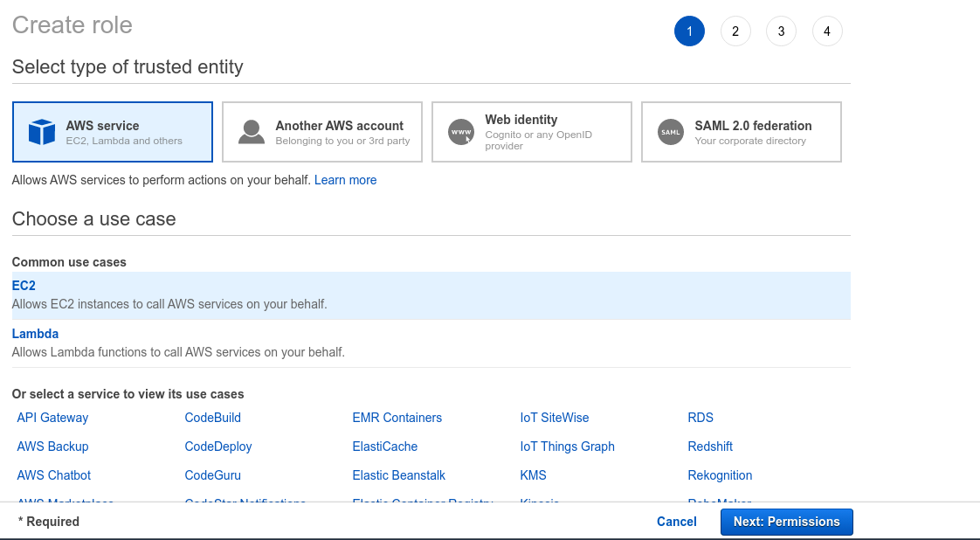
Task: Select the EC2 common use case
Action: click(x=431, y=295)
